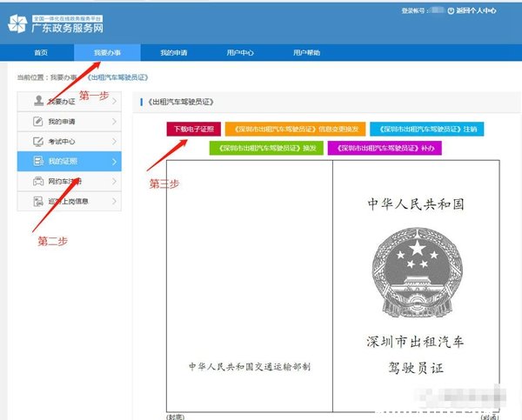Expand the 巡游上岗信息 chevron arrow
This screenshot has width=522, height=420.
(115, 202)
